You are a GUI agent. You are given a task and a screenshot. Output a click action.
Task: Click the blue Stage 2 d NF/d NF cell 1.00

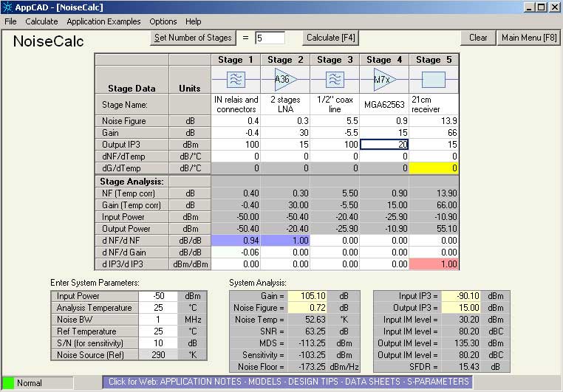[x=285, y=240]
